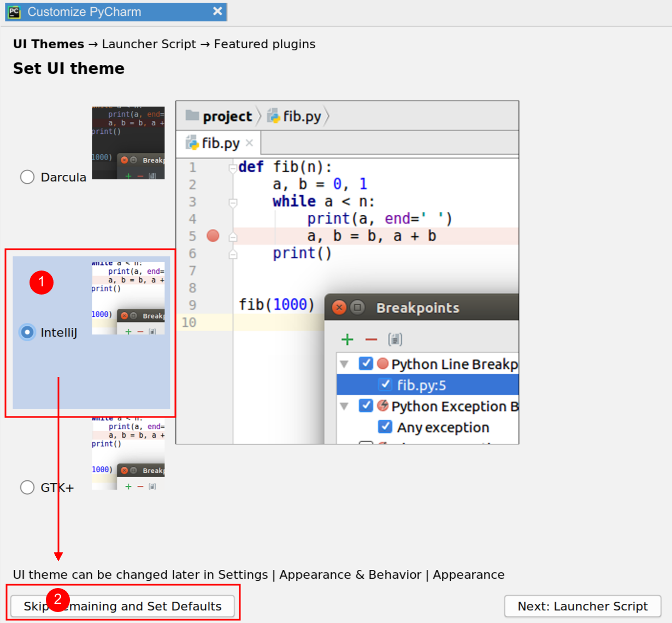Viewport: 672px width, 623px height.
Task: Click the Darcula theme preview thumbnail
Action: [x=128, y=143]
